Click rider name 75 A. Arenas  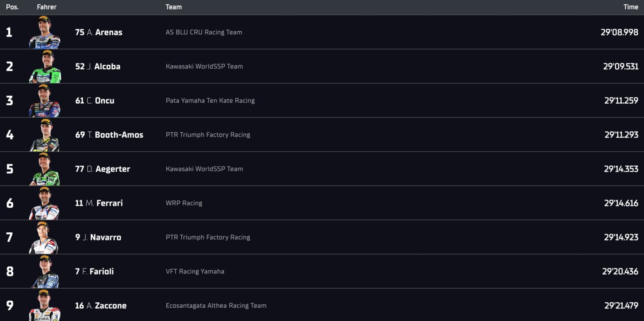99,32
